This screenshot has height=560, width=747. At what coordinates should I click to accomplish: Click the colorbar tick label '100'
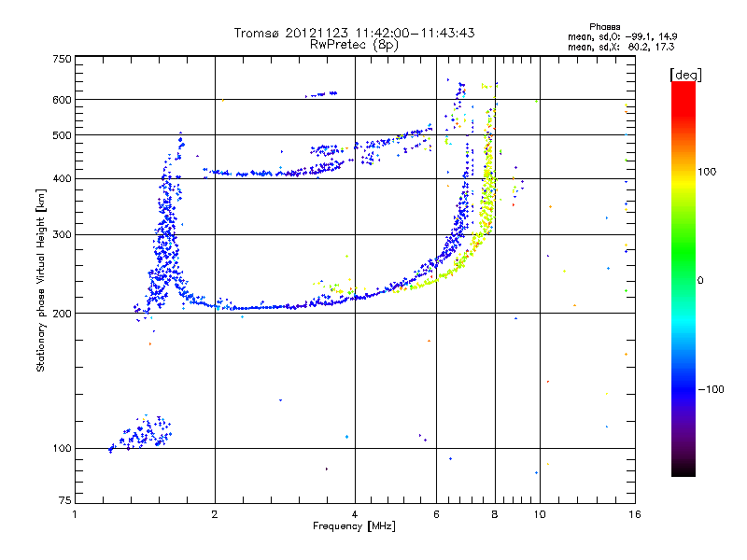pos(707,172)
